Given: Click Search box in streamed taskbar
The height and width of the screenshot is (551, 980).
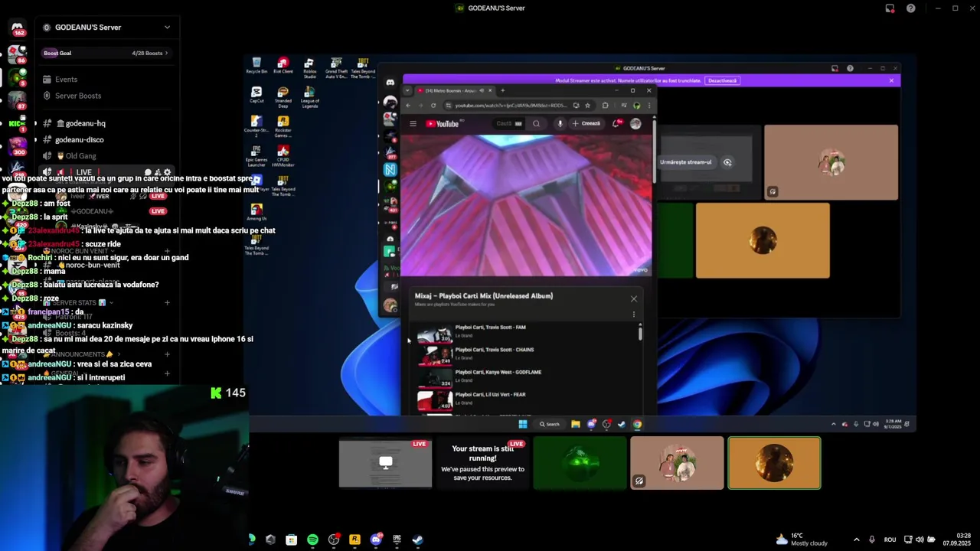Looking at the screenshot, I should point(550,425).
